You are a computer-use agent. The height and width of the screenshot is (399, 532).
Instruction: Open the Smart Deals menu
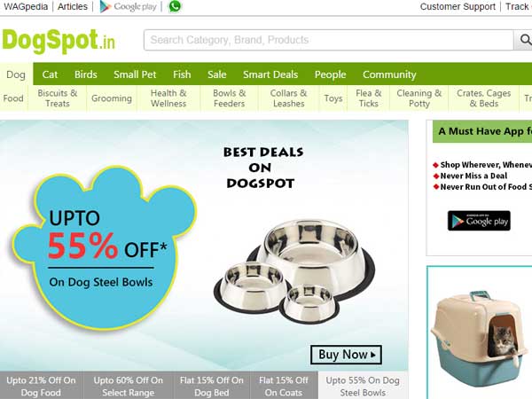(270, 74)
